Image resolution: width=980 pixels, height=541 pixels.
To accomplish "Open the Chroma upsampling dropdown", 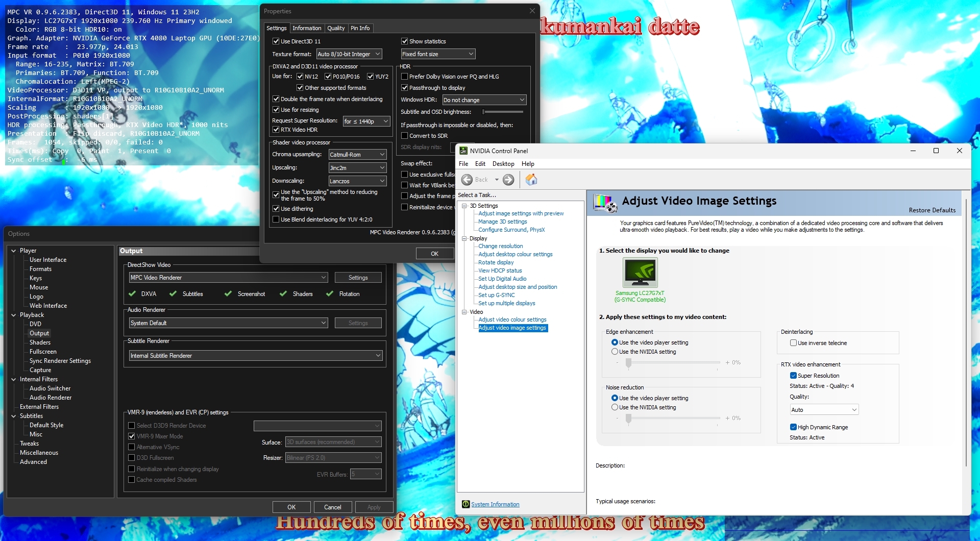I will coord(357,155).
